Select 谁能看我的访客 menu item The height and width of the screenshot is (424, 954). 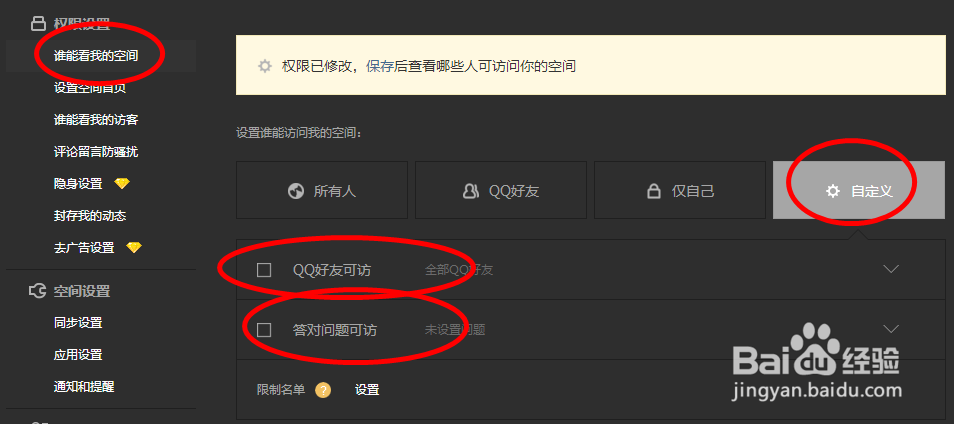pyautogui.click(x=96, y=120)
